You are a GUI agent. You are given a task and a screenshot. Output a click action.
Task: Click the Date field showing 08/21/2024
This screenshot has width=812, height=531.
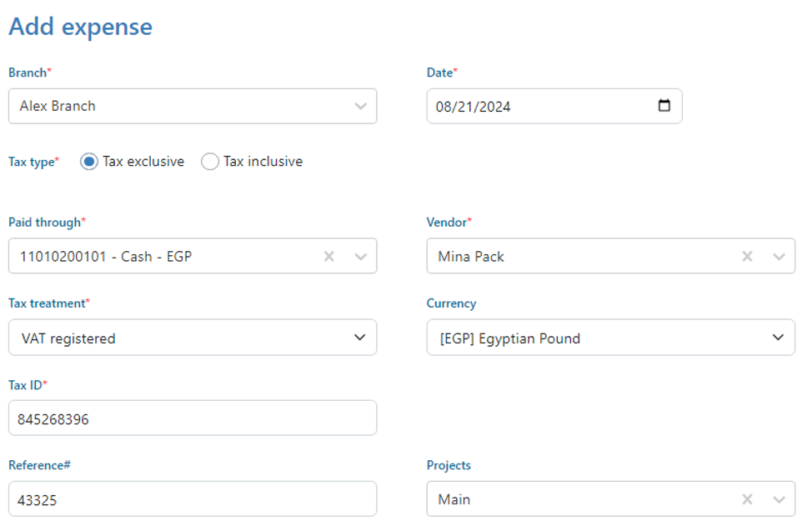point(534,107)
